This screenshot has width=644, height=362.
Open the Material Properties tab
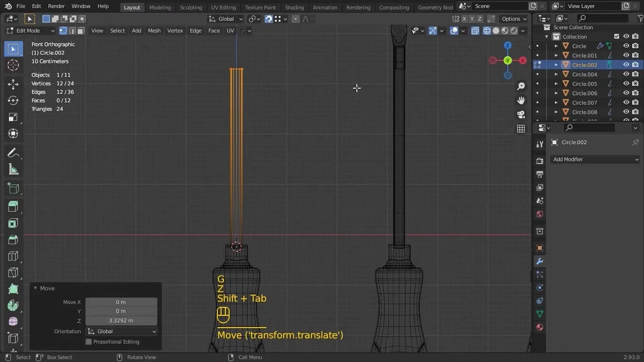tap(539, 327)
